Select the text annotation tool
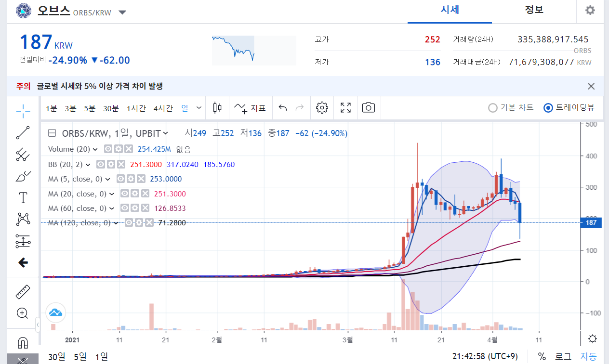This screenshot has width=609, height=364. (x=23, y=197)
